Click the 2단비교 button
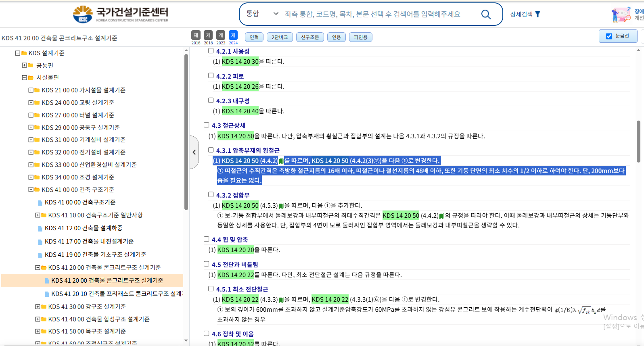 click(280, 38)
